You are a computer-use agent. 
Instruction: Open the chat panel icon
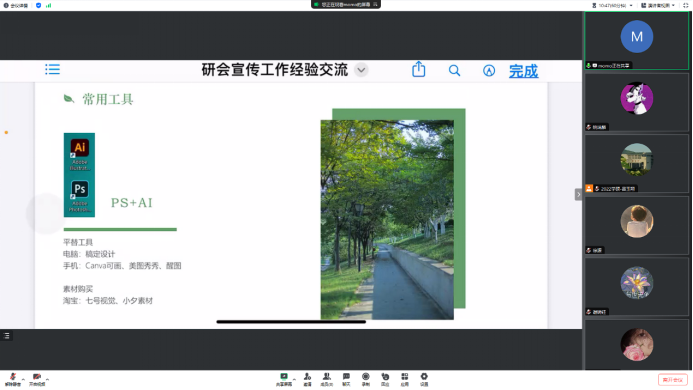346,379
